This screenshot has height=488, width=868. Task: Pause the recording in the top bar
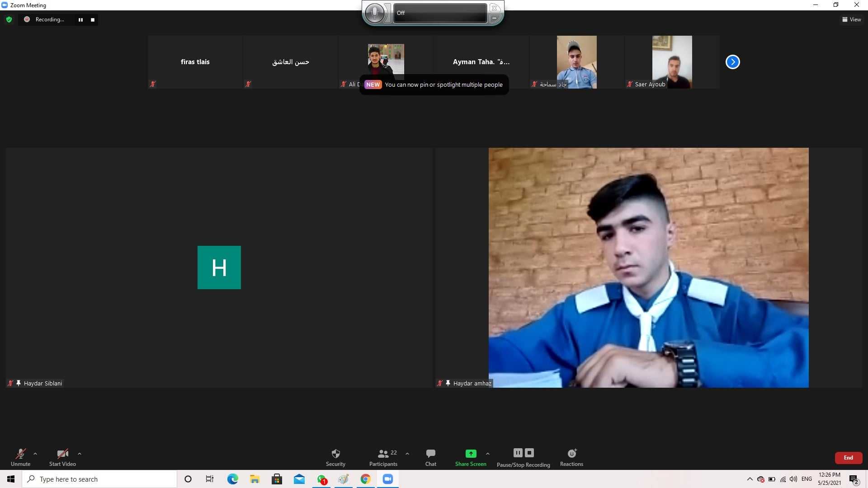[x=80, y=19]
